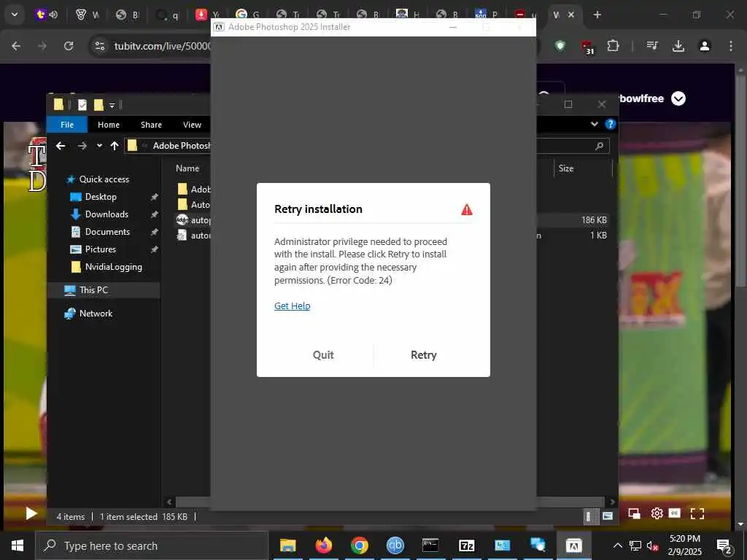Image resolution: width=747 pixels, height=560 pixels.
Task: Toggle picture-in-picture on Tubi player
Action: 634,513
